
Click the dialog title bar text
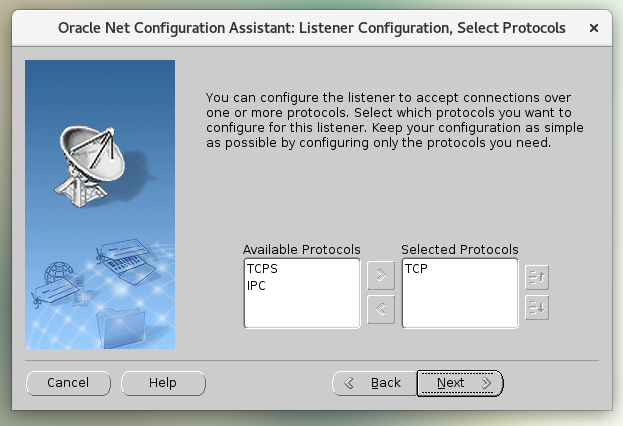314,28
